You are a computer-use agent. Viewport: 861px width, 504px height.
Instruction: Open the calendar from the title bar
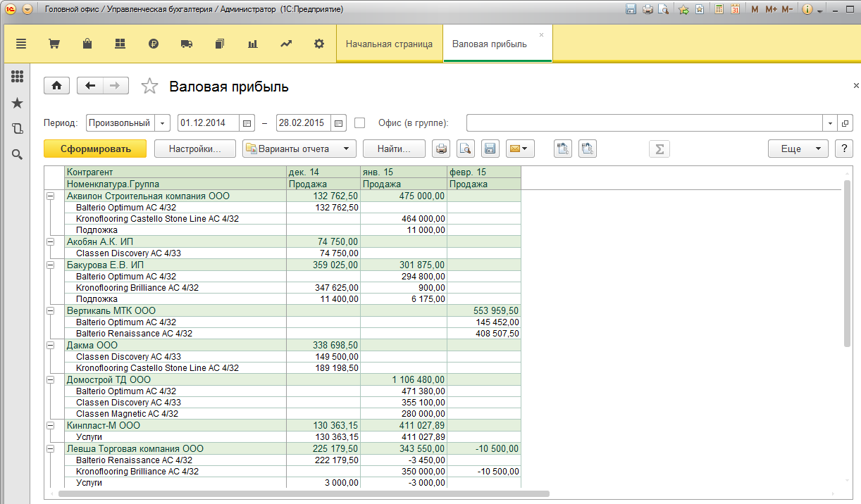click(x=735, y=10)
